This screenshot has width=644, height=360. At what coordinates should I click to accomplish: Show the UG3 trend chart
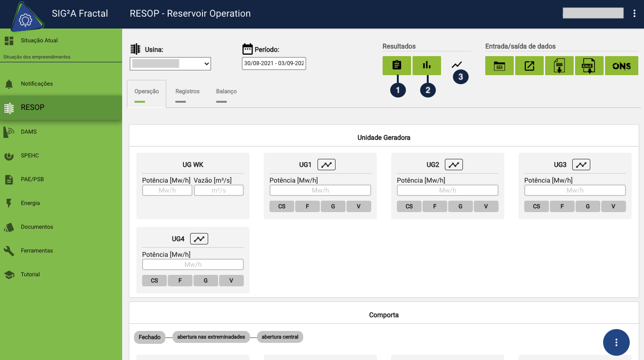(581, 165)
